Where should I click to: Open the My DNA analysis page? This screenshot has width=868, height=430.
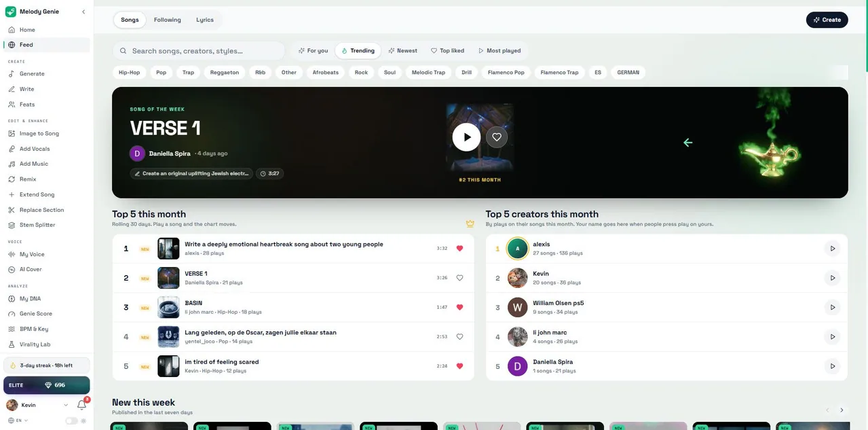47,298
